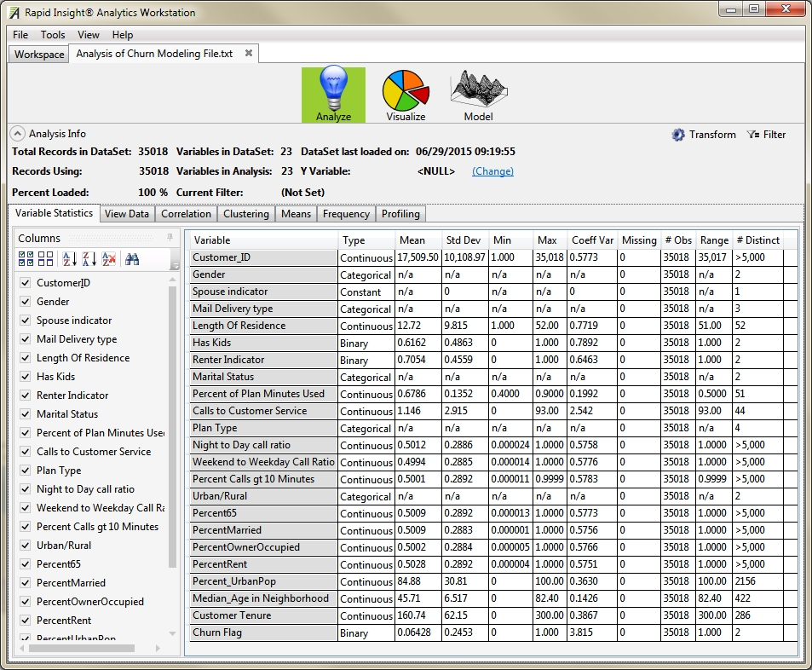Sort by the Coeff Var column header
Viewport: 812px width, 670px height.
click(592, 240)
